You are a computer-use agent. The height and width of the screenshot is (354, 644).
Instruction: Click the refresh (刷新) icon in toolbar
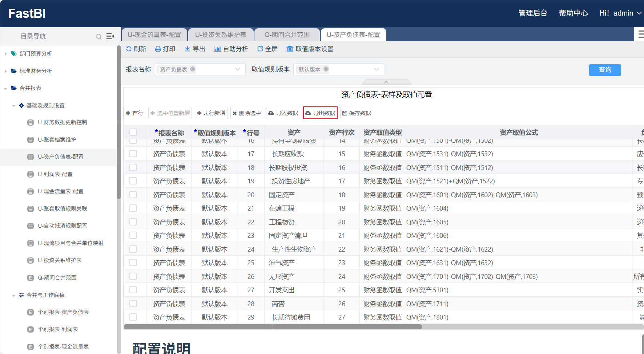[129, 49]
